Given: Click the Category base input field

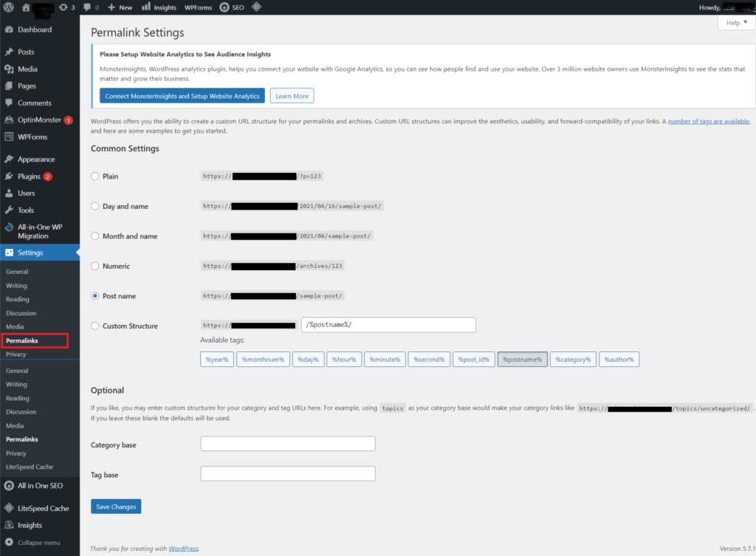Looking at the screenshot, I should tap(288, 444).
